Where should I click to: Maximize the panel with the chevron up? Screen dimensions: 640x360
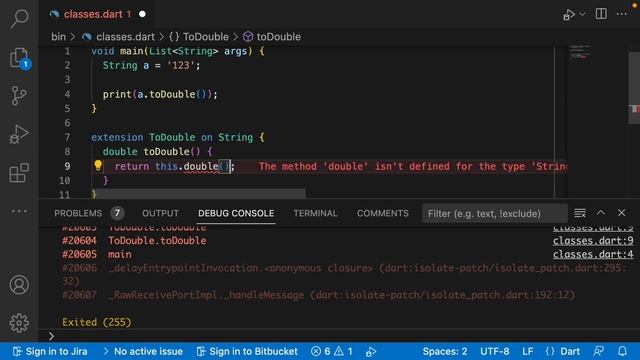coord(601,213)
